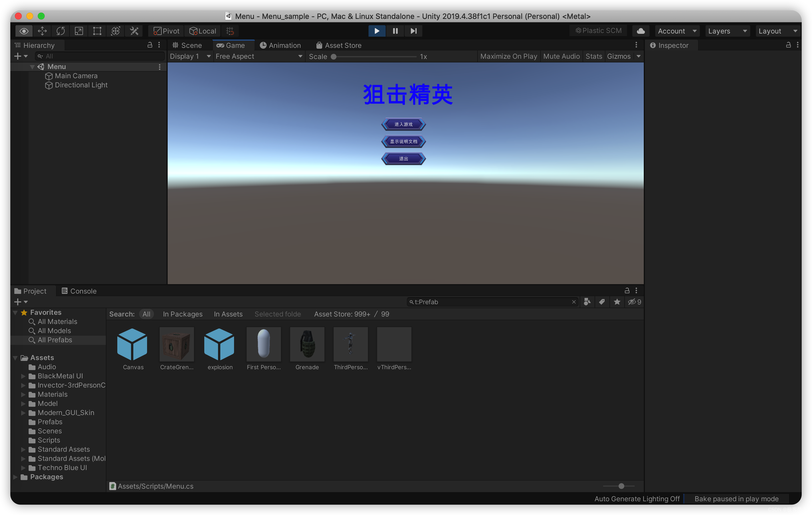
Task: Click Save search star icon in Project
Action: (617, 302)
